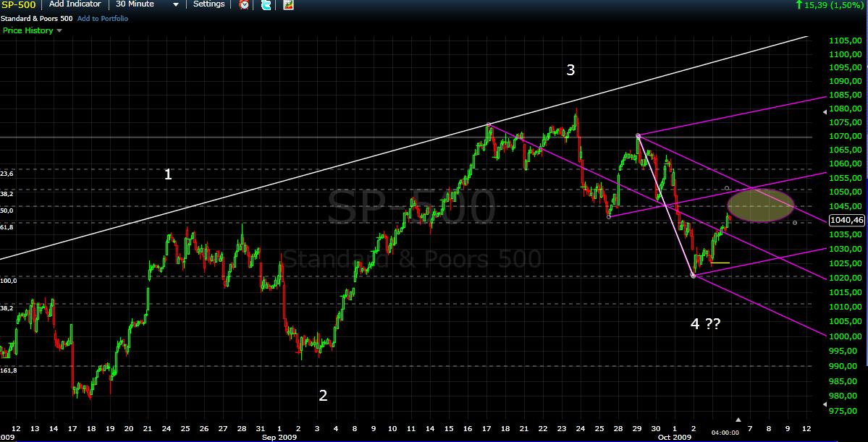Select the line handle at the Sep 25 low
This screenshot has height=442, width=868.
click(609, 217)
